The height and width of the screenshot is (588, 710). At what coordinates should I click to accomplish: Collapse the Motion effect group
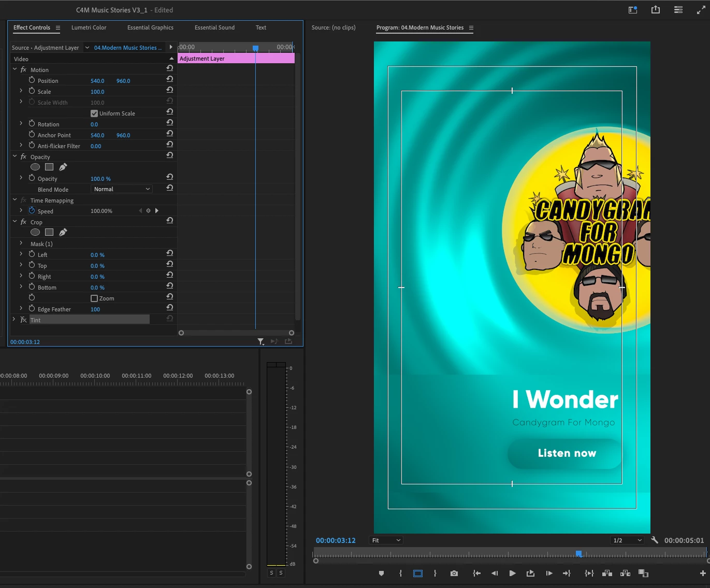tap(15, 69)
